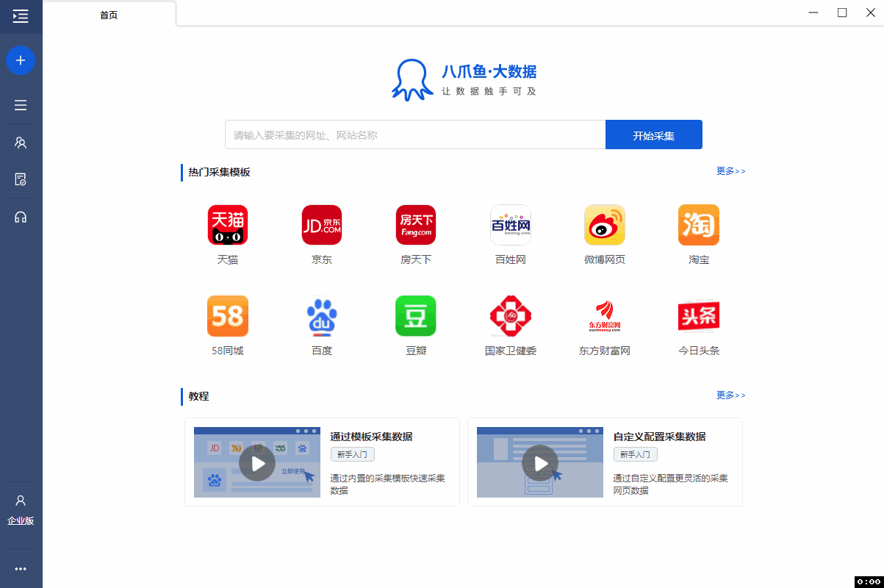Click the 教程 section heading
The height and width of the screenshot is (588, 884).
click(198, 396)
